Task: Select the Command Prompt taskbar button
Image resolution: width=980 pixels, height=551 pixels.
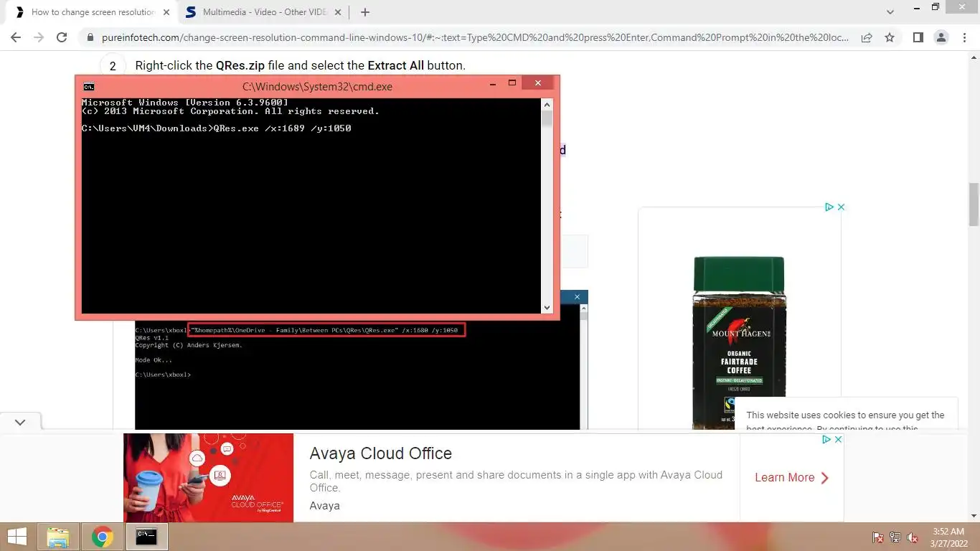Action: tap(147, 537)
